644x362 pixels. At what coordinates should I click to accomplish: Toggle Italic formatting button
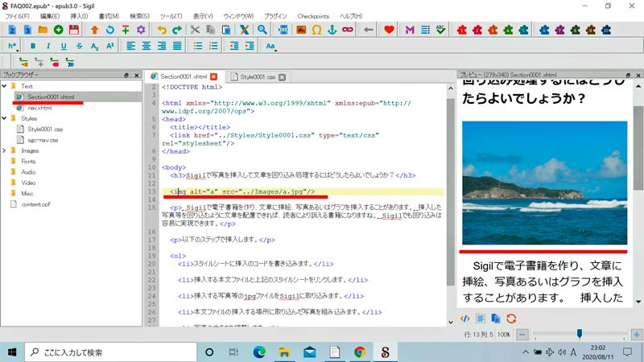[x=49, y=46]
